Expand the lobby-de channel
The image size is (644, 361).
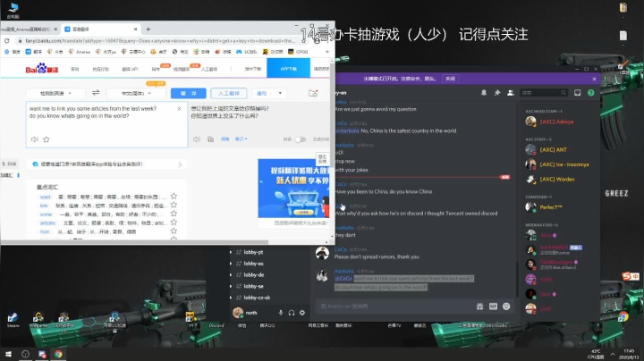pos(231,275)
